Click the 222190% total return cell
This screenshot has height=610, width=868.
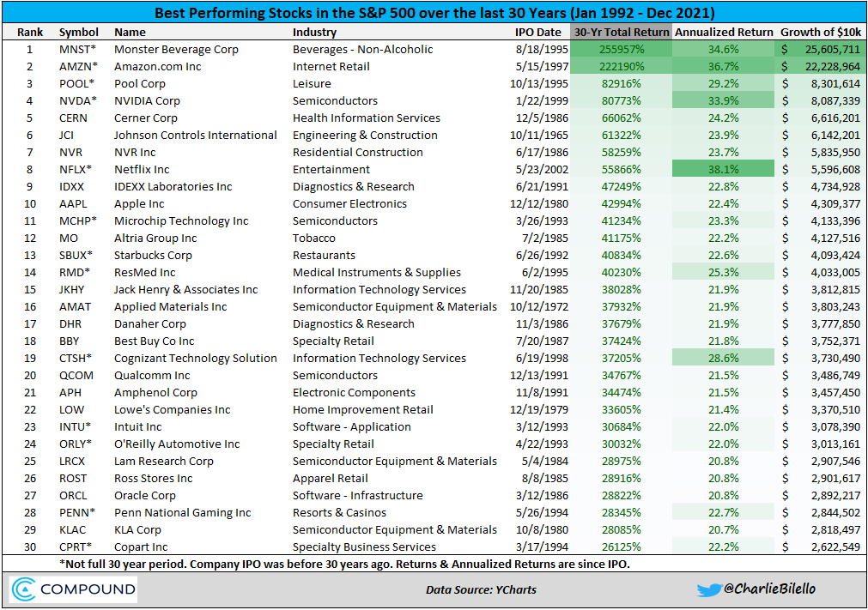click(621, 66)
